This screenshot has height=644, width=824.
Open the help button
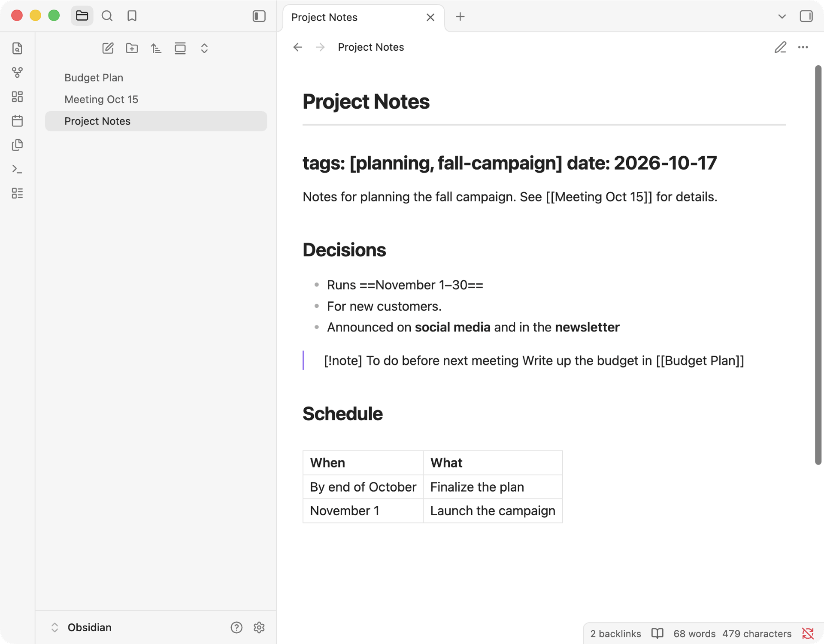point(236,627)
